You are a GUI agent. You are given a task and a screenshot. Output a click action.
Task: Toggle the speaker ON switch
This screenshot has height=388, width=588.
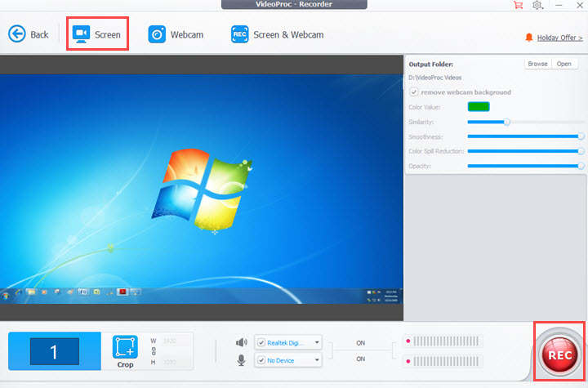pyautogui.click(x=360, y=343)
